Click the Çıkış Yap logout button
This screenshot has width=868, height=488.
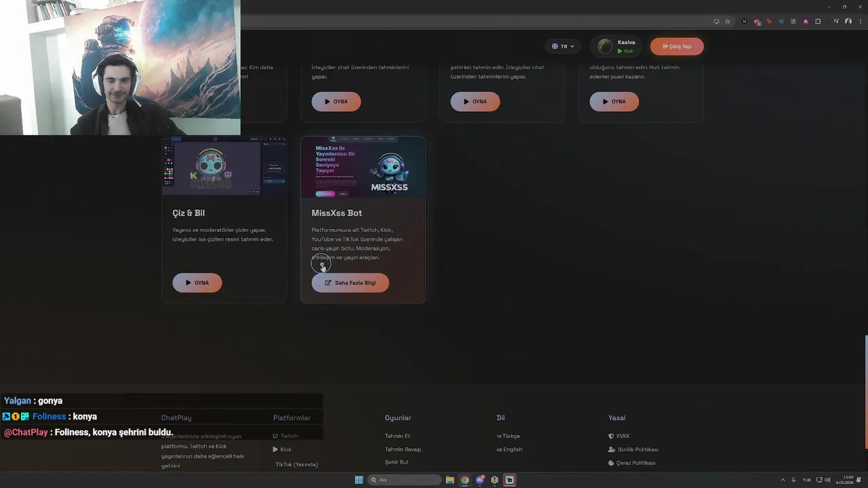click(677, 46)
